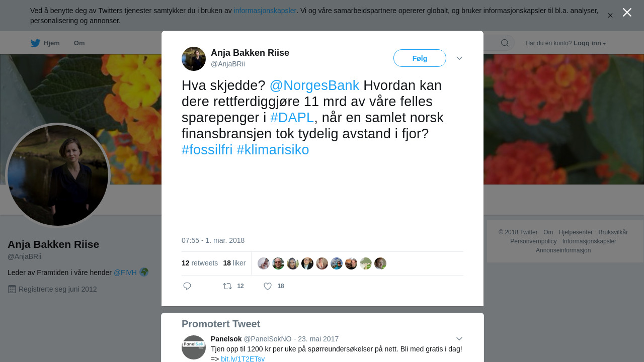The image size is (644, 362).
Task: Expand the tweet options chevron
Action: click(x=459, y=58)
